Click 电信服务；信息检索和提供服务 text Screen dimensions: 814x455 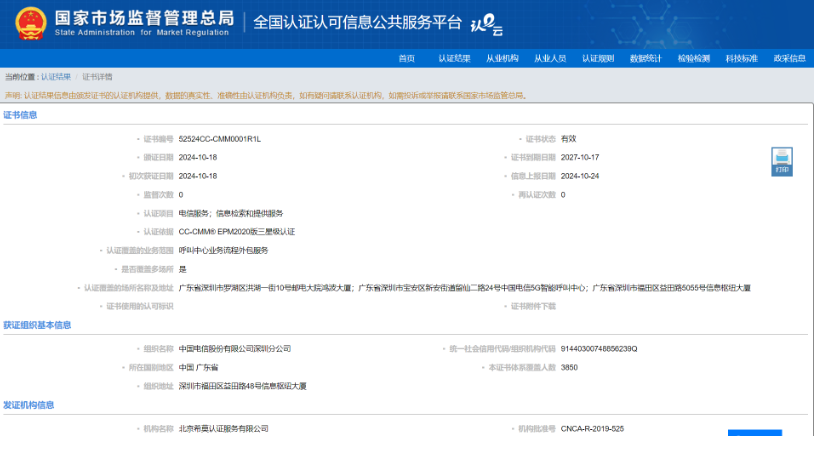point(231,213)
